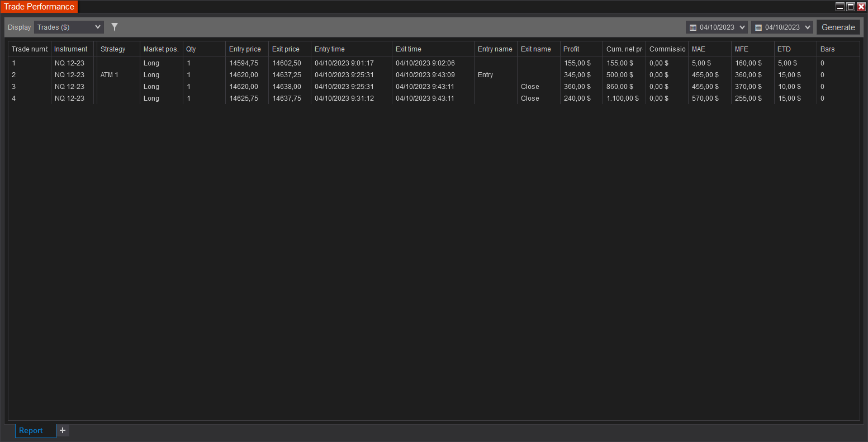Click entry price 14594,75

pos(244,63)
